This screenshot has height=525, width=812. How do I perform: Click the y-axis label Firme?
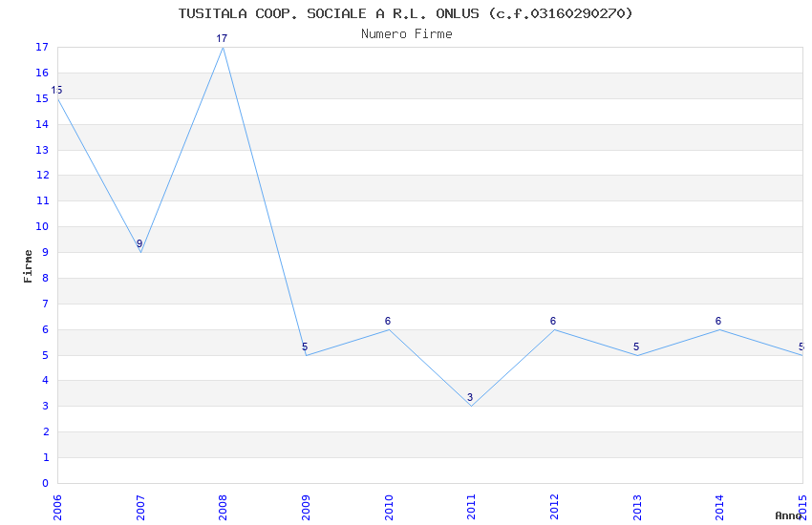point(28,266)
